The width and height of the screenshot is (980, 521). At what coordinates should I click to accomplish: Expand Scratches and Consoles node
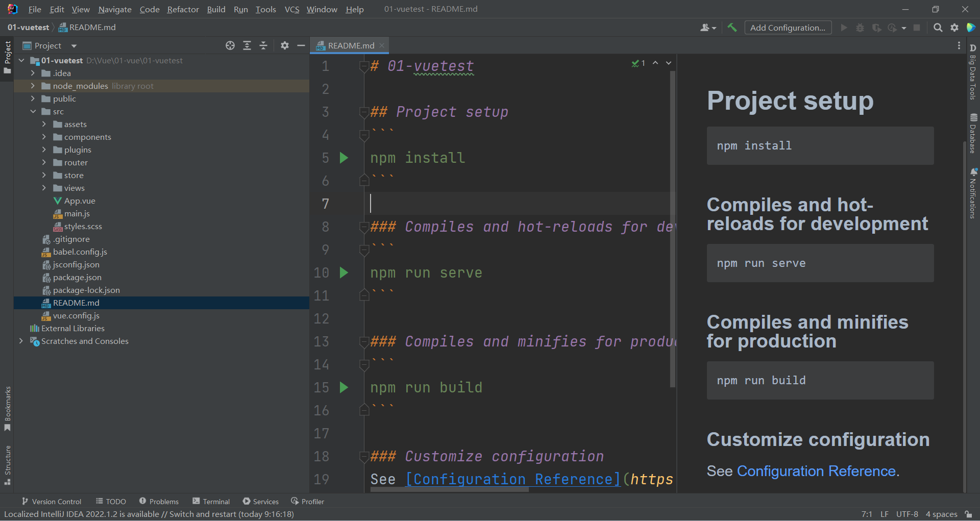[x=21, y=341]
